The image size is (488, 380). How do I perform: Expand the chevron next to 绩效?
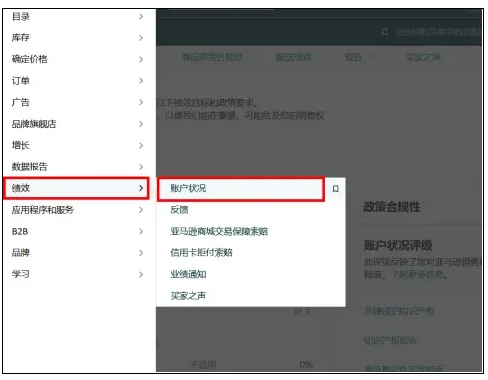point(141,188)
